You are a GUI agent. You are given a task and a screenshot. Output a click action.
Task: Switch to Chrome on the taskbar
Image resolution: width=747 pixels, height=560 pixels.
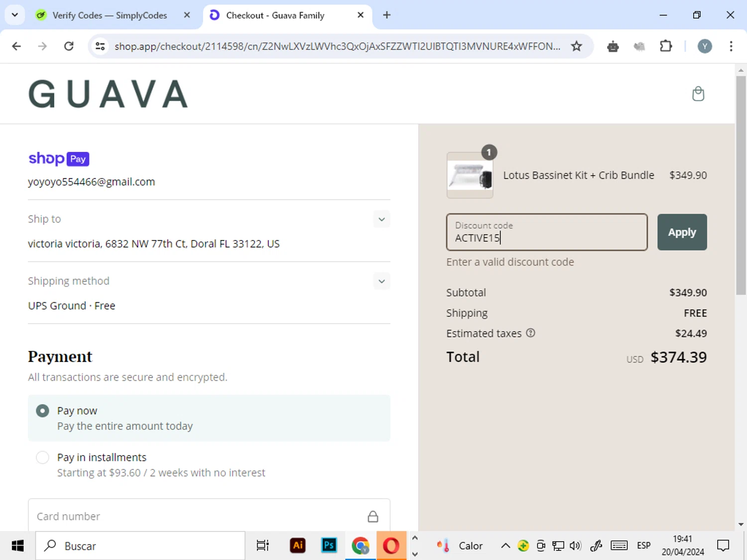[361, 546]
